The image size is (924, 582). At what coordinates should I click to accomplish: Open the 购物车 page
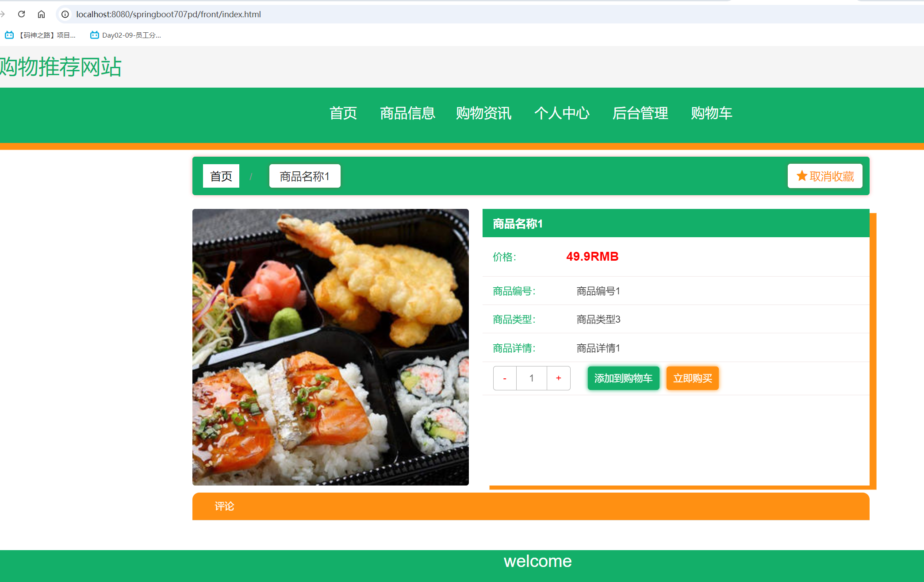coord(711,114)
